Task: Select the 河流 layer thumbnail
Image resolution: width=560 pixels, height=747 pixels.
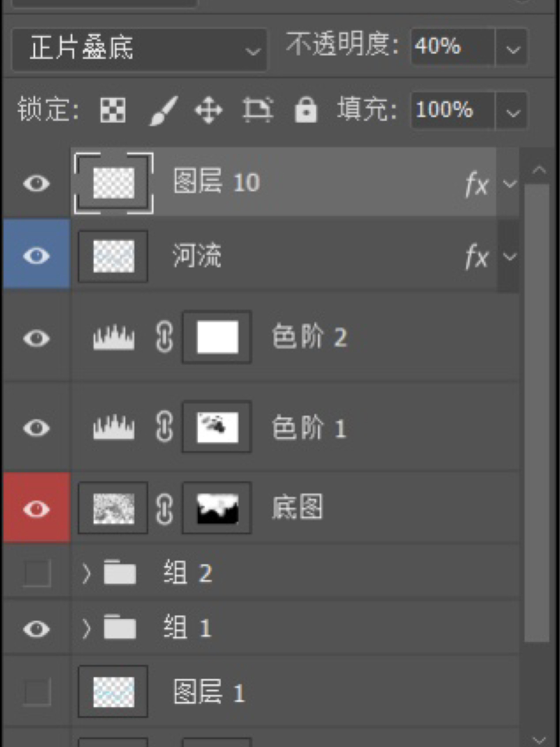Action: (113, 256)
